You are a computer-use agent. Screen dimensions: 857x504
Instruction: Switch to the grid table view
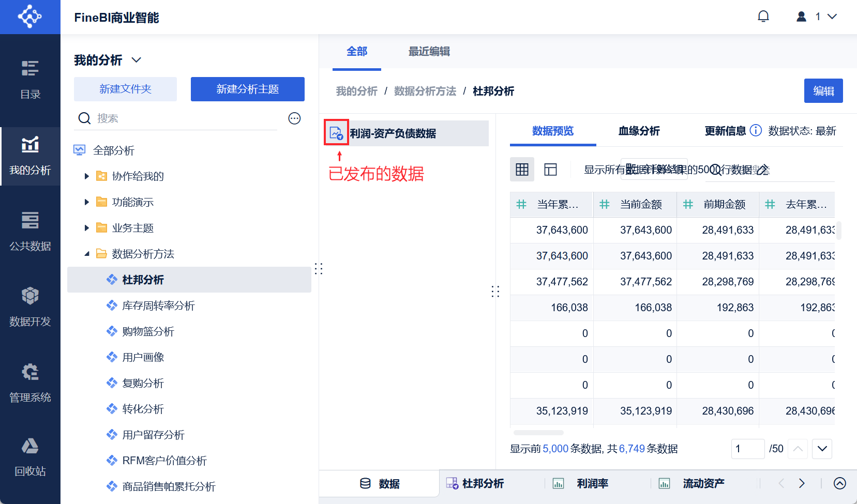click(522, 170)
